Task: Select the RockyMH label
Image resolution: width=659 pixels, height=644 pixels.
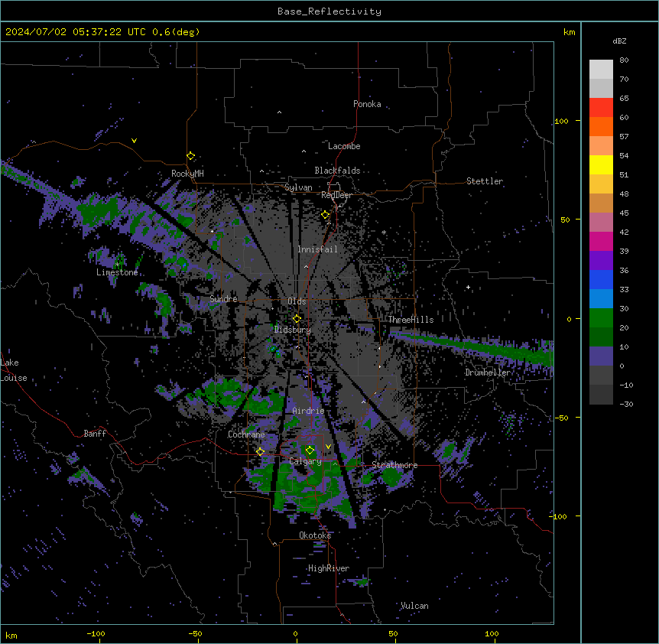Action: (x=187, y=174)
